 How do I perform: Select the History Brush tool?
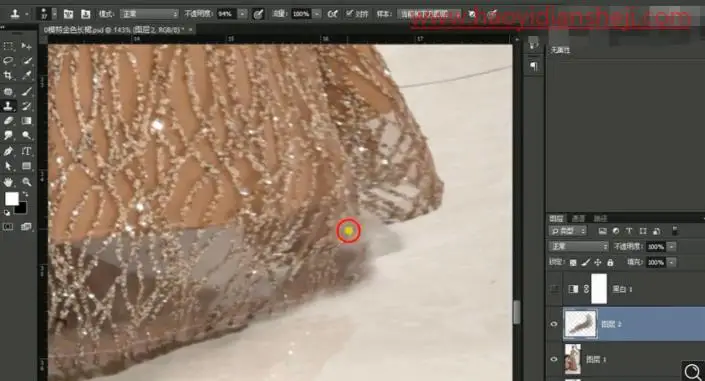tap(27, 106)
